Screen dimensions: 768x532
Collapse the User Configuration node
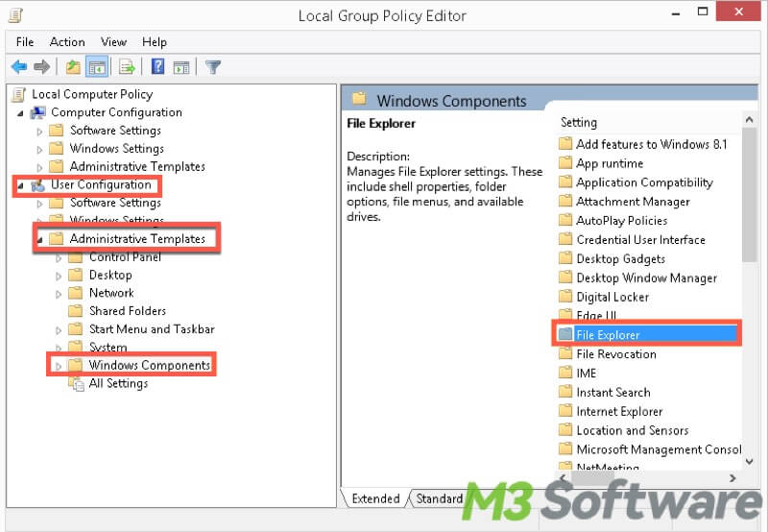(x=20, y=185)
